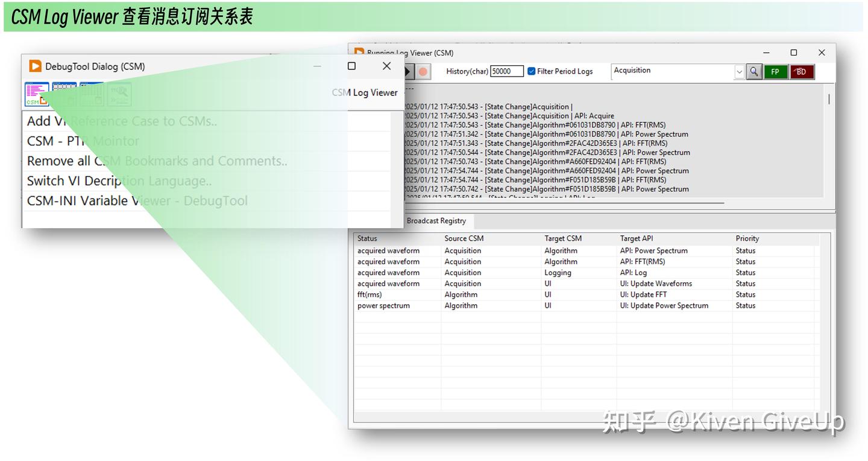This screenshot has height=461, width=868.
Task: Select the second toolbar tool in DebugTool Dialog
Action: click(64, 94)
